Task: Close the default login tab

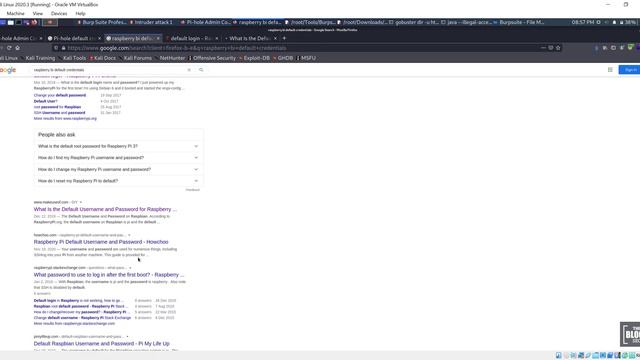Action: (217, 38)
